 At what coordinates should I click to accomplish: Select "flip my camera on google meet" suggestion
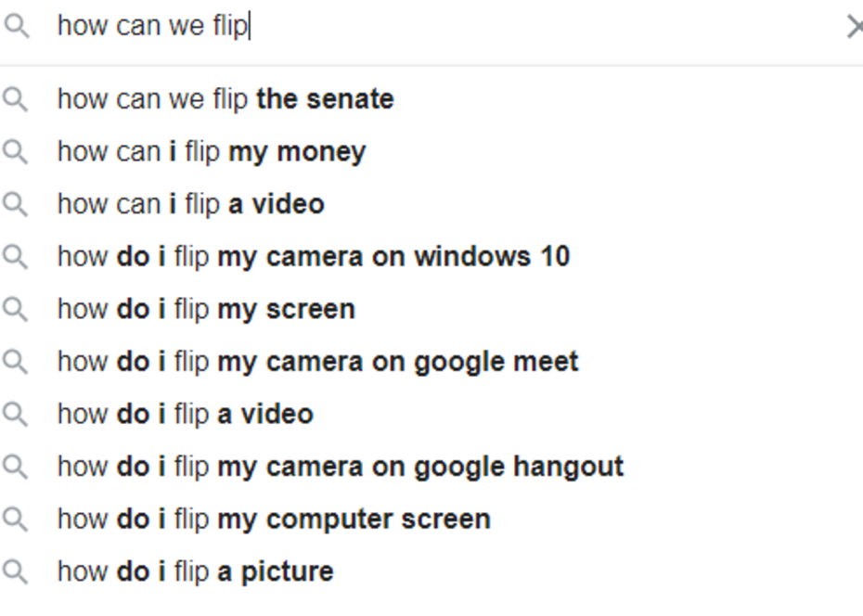317,362
